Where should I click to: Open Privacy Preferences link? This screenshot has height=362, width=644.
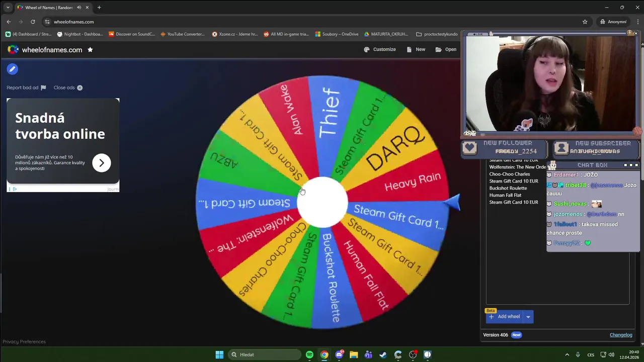coord(24,342)
